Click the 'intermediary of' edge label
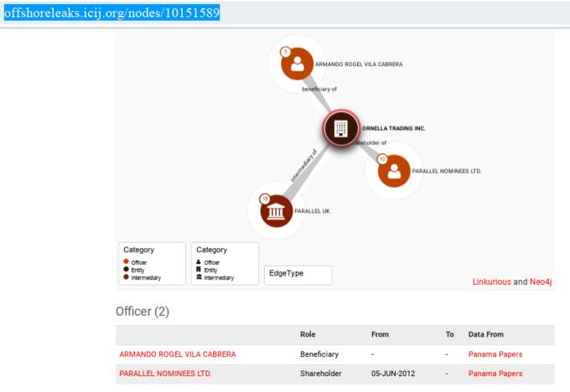Viewport: 570px width, 392px height. [x=303, y=167]
